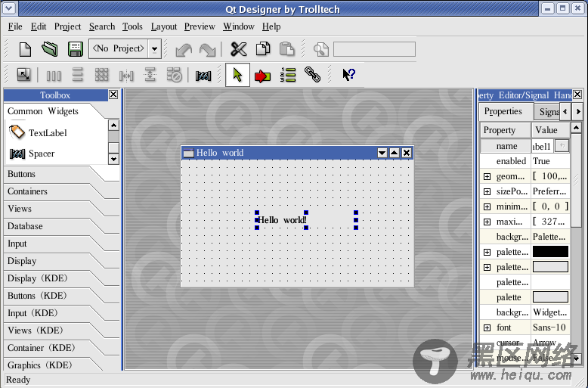Lay out widgets horizontally
Image resolution: width=588 pixels, height=388 pixels.
point(54,76)
